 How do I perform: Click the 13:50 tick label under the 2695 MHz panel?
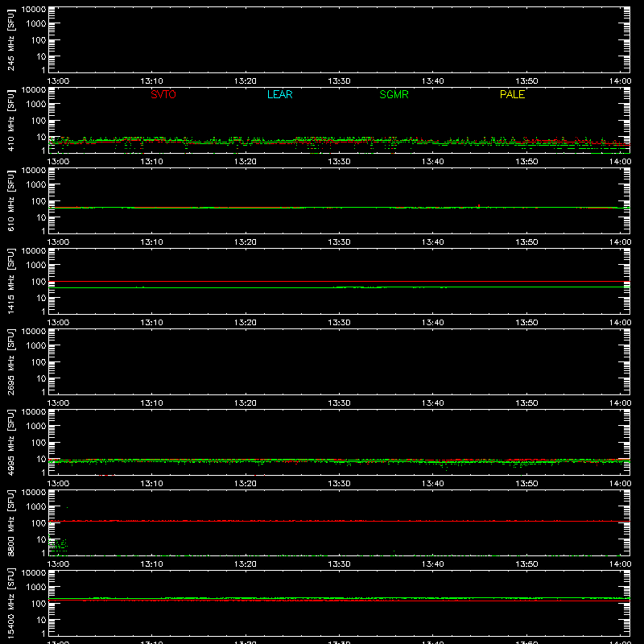pyautogui.click(x=526, y=403)
